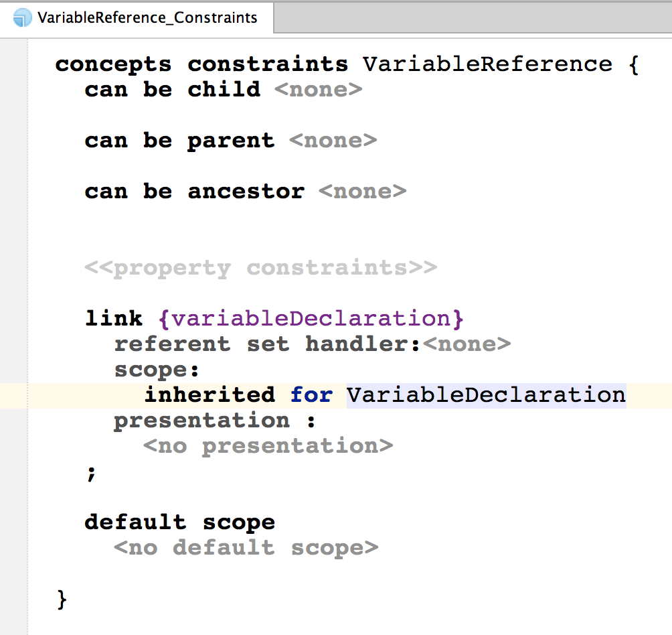Click the <<property constraints>> placeholder

point(260,268)
